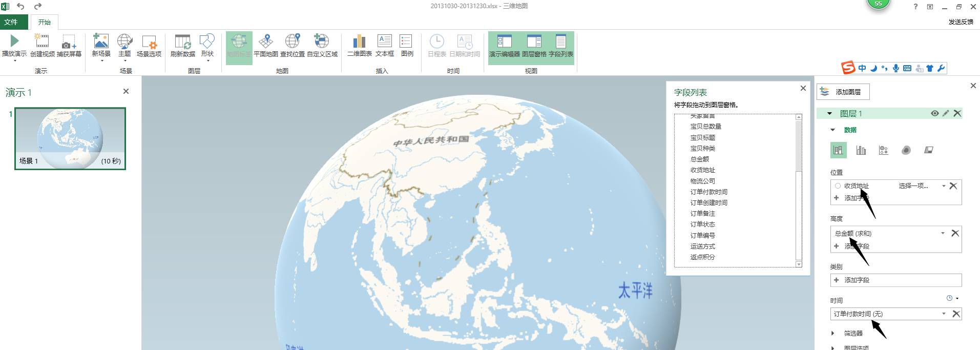Select stacked column chart type

pyautogui.click(x=838, y=150)
